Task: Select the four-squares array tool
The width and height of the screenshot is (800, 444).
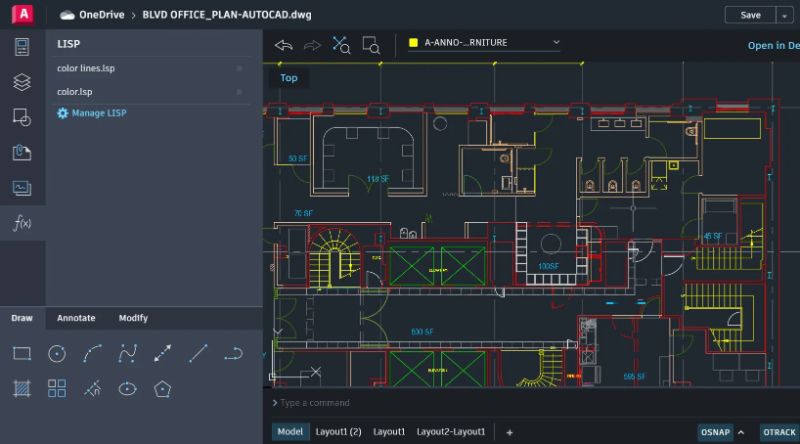Action: pos(57,388)
